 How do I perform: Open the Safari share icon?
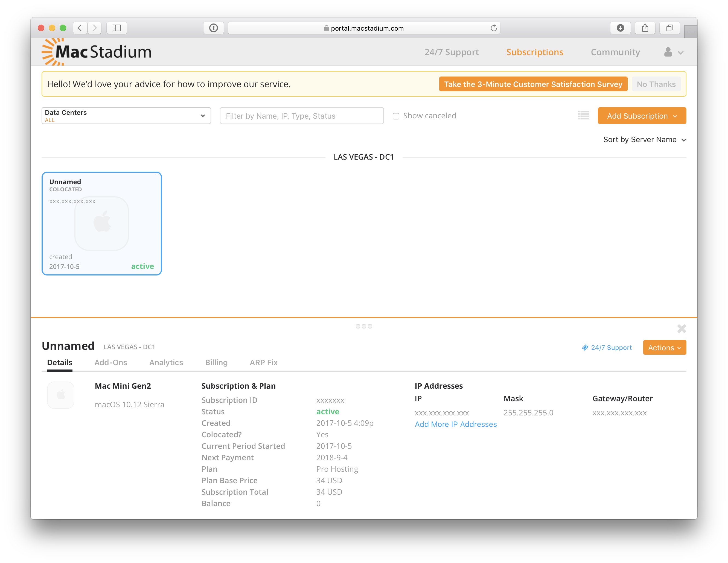645,28
